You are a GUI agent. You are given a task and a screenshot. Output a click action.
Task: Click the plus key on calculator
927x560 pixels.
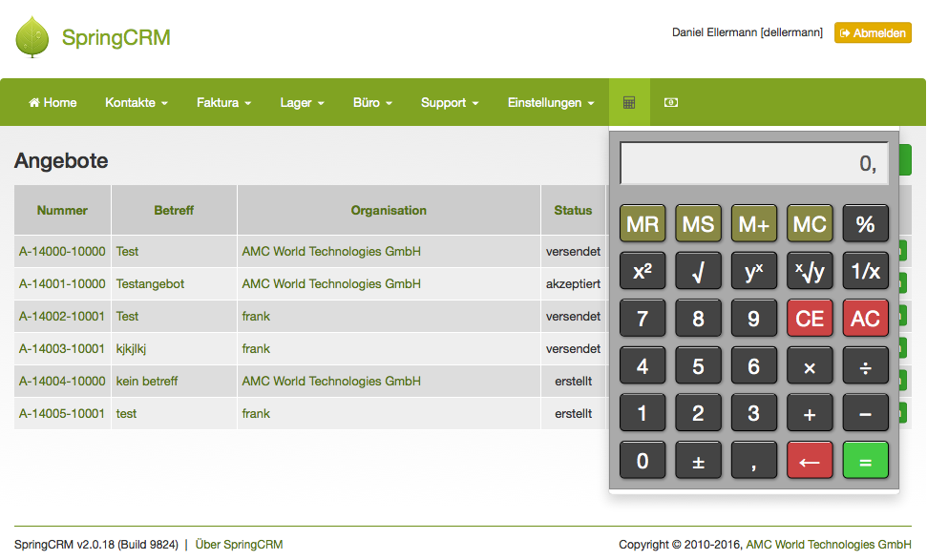[x=810, y=413]
